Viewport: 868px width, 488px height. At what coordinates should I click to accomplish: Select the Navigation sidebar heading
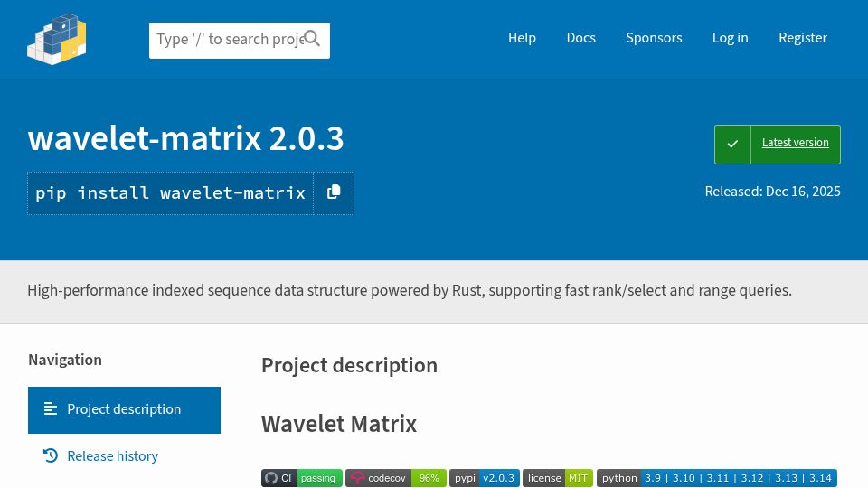tap(65, 360)
